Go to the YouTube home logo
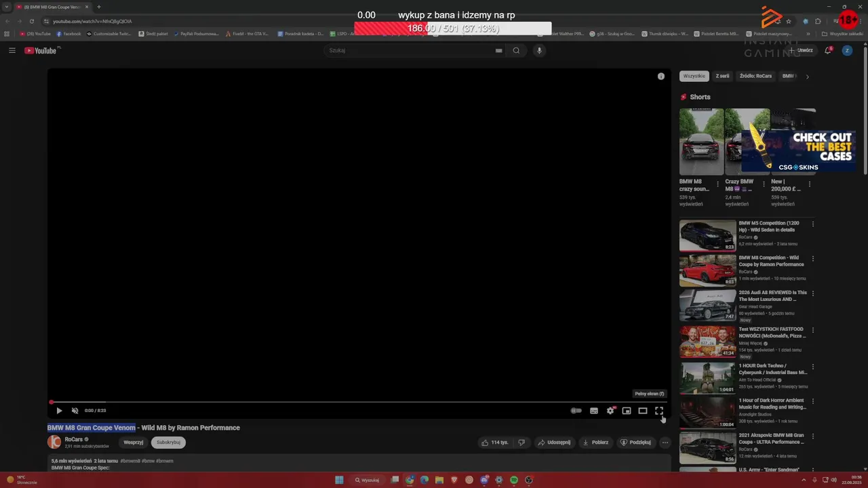The height and width of the screenshot is (488, 868). pyautogui.click(x=42, y=50)
